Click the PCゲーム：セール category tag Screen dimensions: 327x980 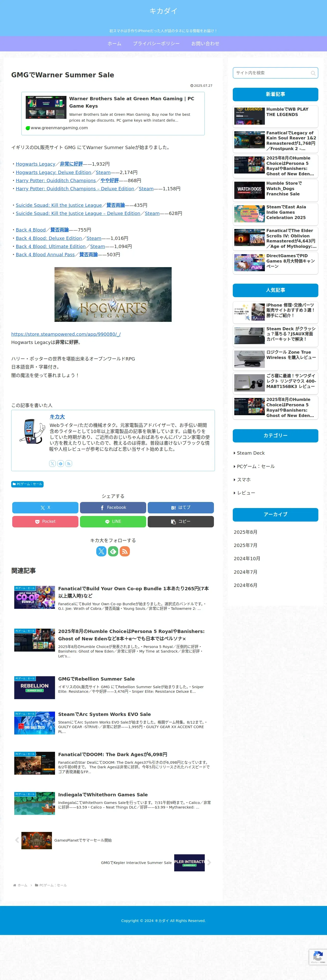point(28,484)
